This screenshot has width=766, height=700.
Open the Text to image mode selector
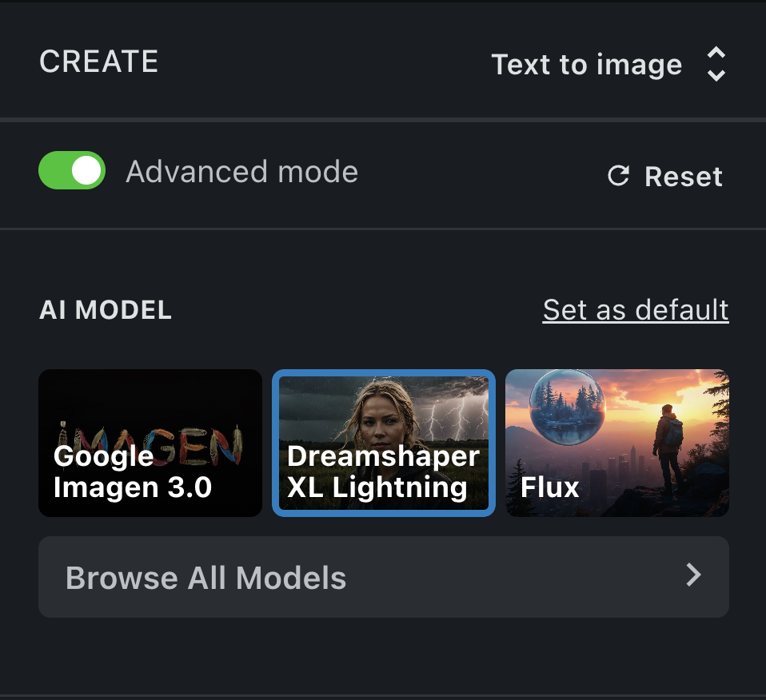(608, 64)
